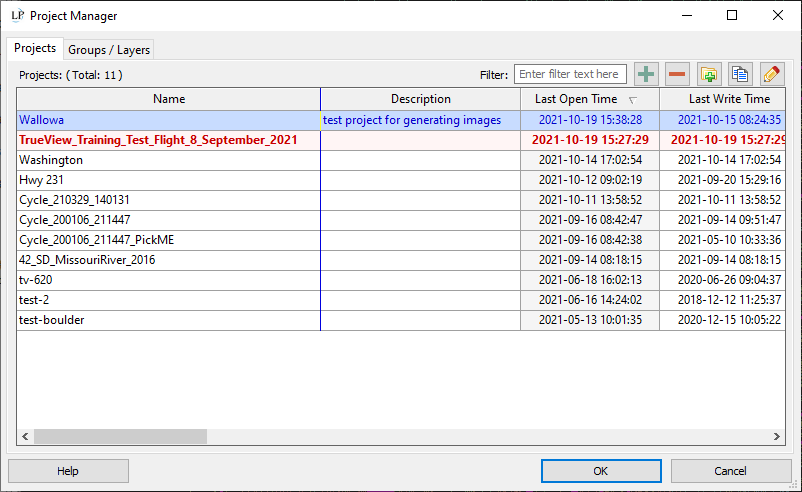Viewport: 802px width, 492px height.
Task: Click the Cancel button
Action: 730,471
